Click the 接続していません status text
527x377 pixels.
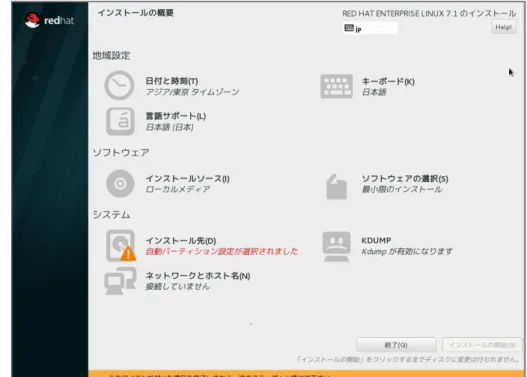[x=177, y=286]
